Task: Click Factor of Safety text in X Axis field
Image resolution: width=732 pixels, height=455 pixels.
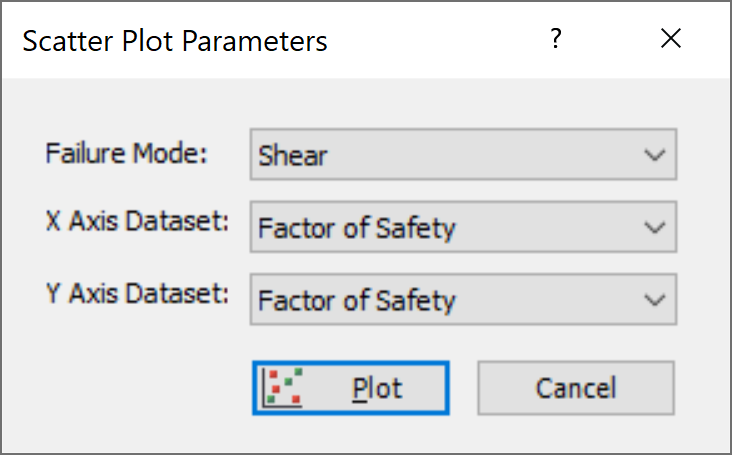Action: tap(357, 229)
